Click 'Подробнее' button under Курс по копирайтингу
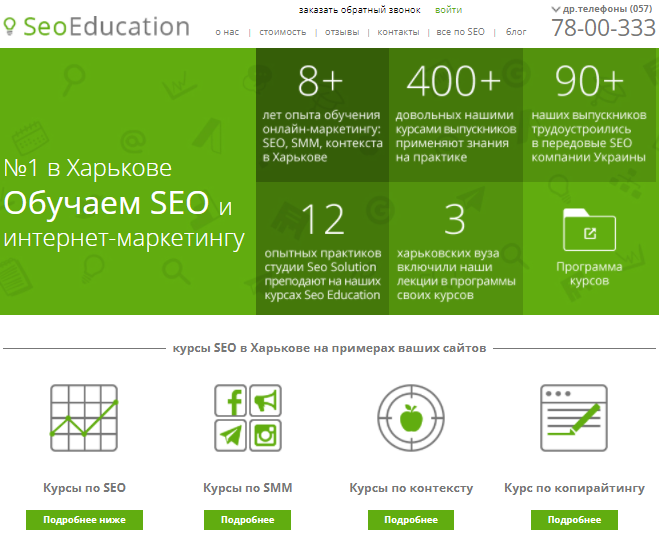Screen dimensions: 659x535 (x=574, y=520)
